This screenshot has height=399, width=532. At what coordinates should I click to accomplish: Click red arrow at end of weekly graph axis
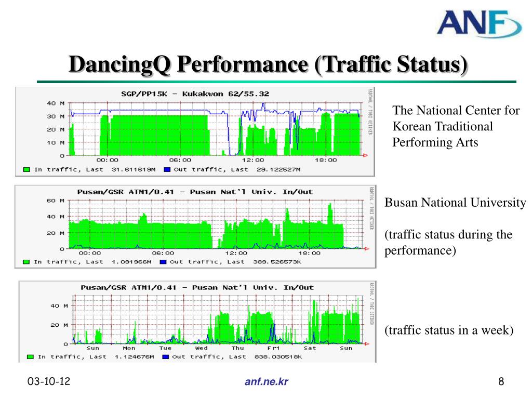tap(366, 344)
